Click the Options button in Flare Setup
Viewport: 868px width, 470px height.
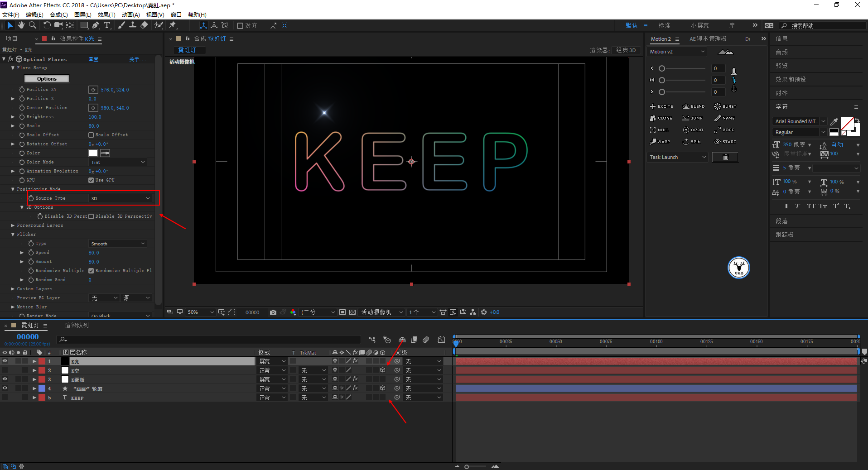47,79
